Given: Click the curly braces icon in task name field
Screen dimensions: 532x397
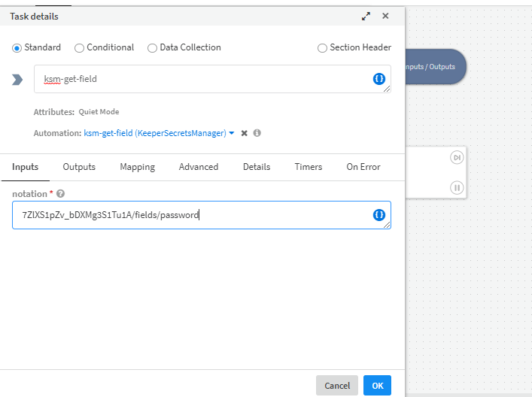Looking at the screenshot, I should [379, 79].
